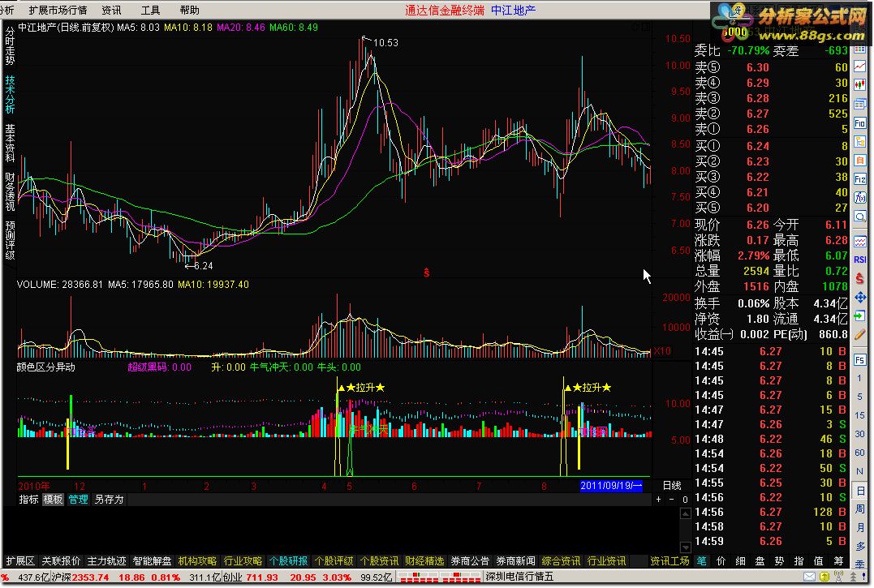Viewport: 874px width, 588px height.
Task: Select the RSI indicator icon
Action: click(x=860, y=260)
